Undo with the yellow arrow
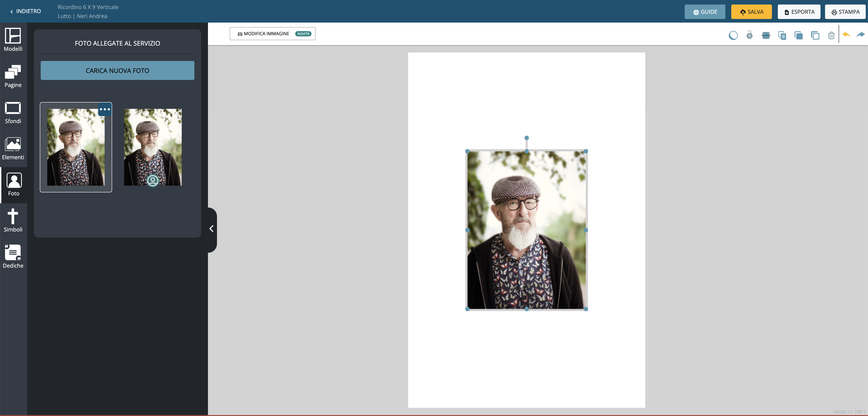This screenshot has width=868, height=416. click(847, 35)
